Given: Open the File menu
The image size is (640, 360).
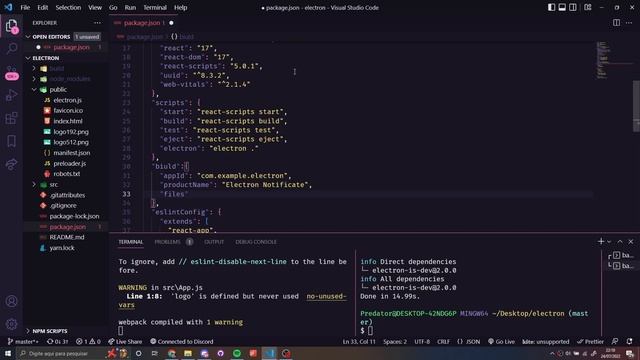Looking at the screenshot, I should pyautogui.click(x=25, y=7).
